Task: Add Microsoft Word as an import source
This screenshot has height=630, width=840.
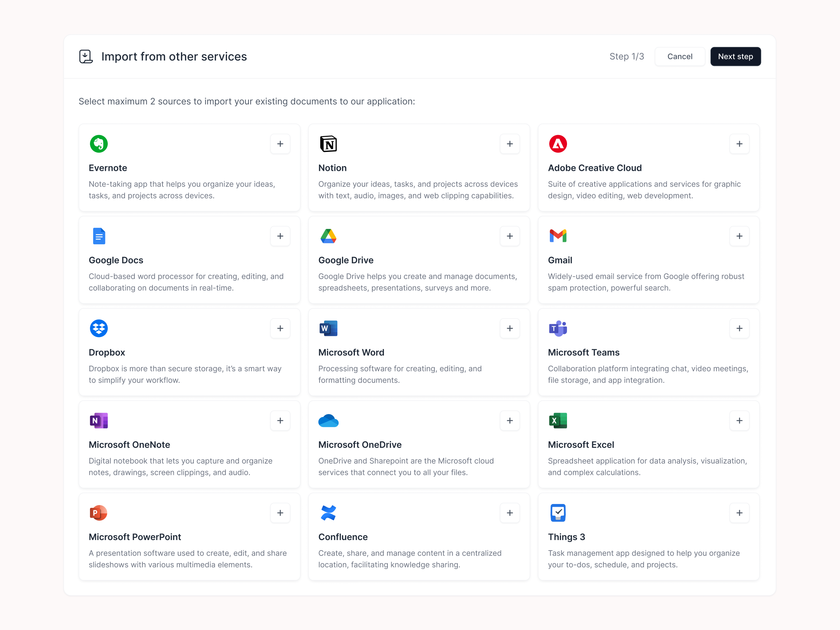Action: point(510,328)
